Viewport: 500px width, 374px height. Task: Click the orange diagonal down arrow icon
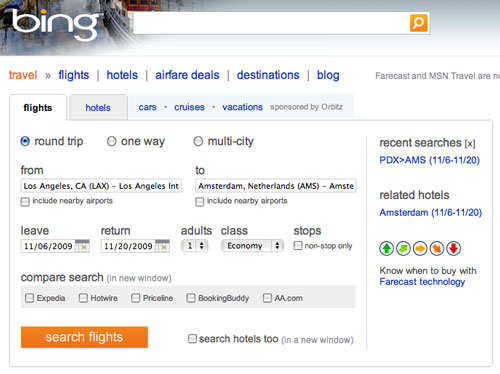click(x=437, y=248)
